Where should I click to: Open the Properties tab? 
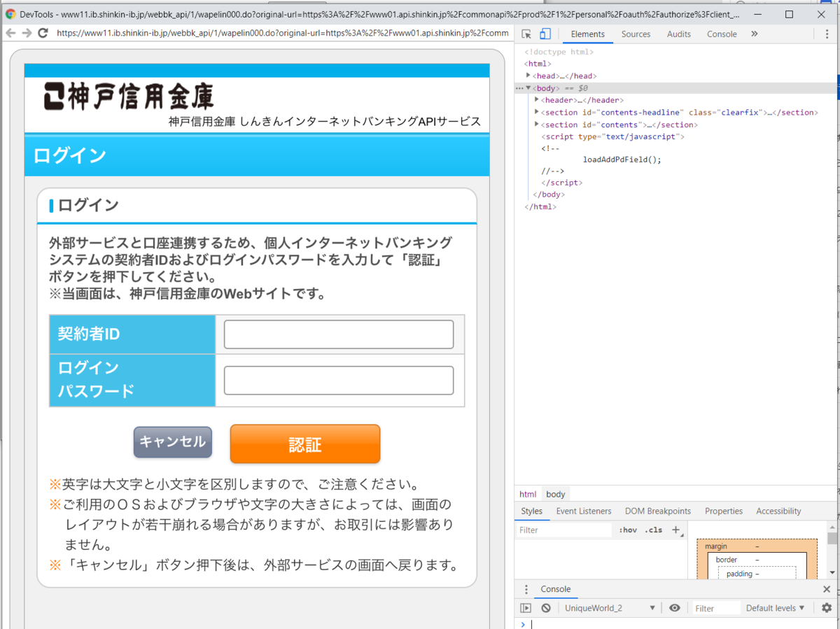[x=724, y=511]
